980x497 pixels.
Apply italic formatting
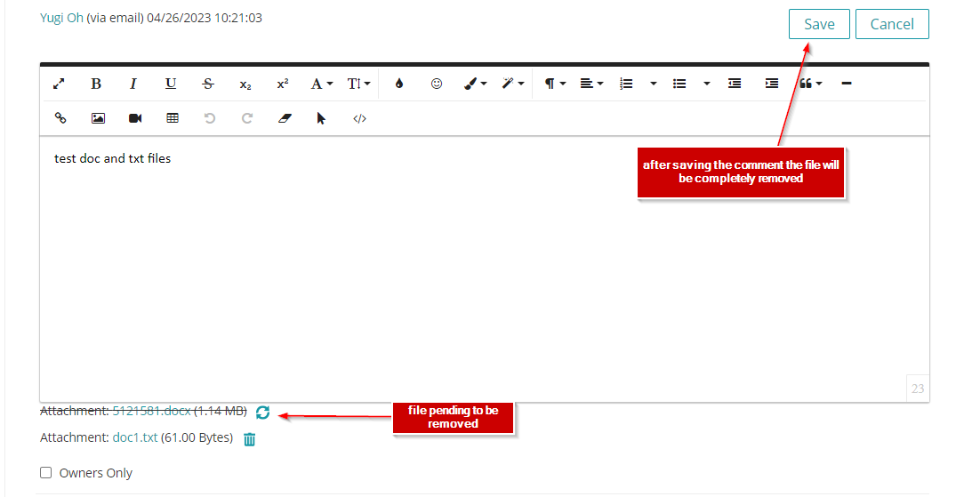click(133, 84)
